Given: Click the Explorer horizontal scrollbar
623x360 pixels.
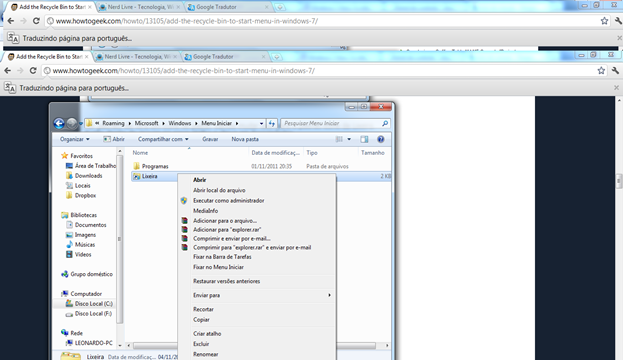Looking at the screenshot, I should (254, 345).
